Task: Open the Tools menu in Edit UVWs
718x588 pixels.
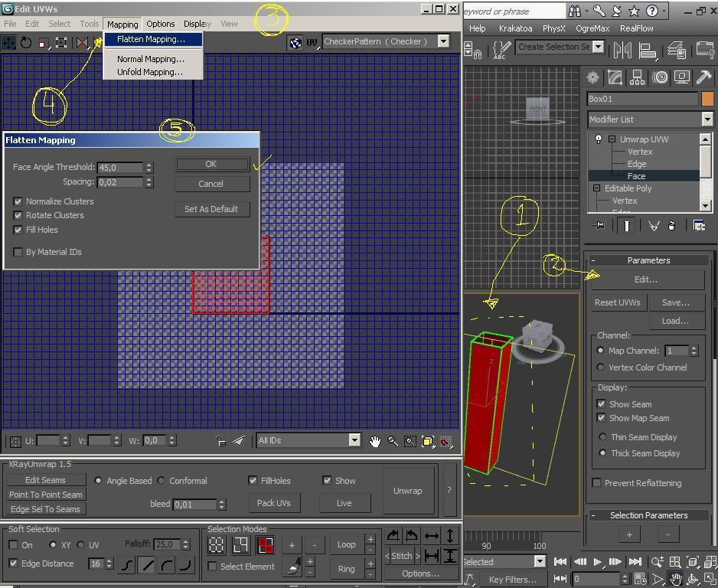Action: [90, 24]
